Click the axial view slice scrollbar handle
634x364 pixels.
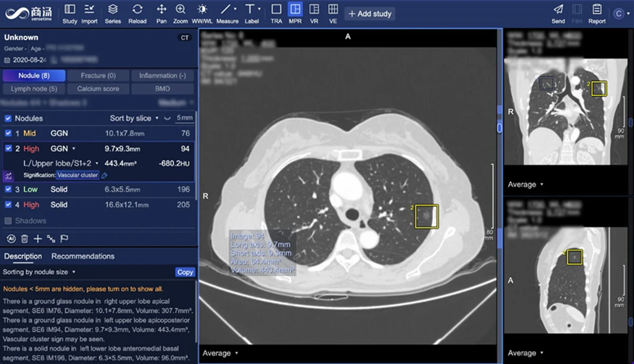[x=499, y=127]
